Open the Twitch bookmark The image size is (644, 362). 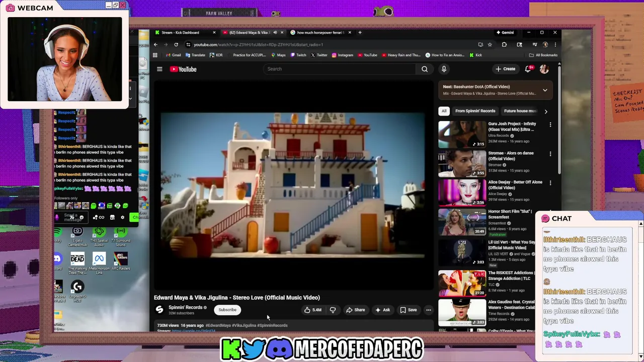[299, 55]
